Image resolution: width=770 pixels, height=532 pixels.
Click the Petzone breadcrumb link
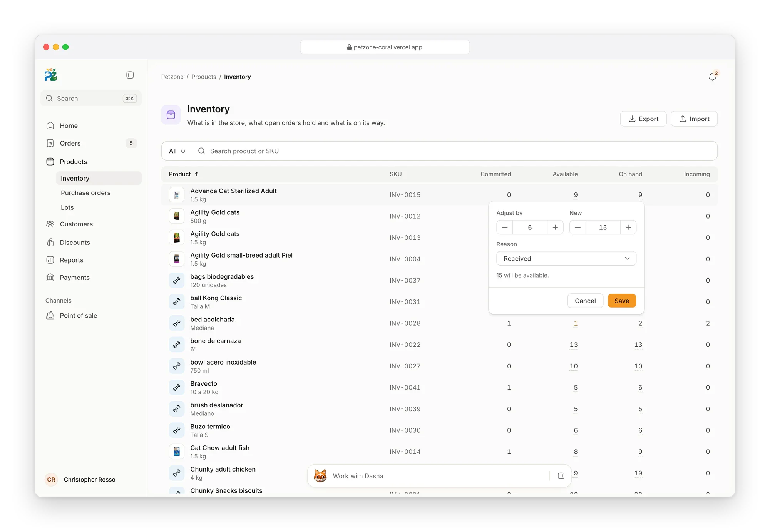(x=172, y=77)
